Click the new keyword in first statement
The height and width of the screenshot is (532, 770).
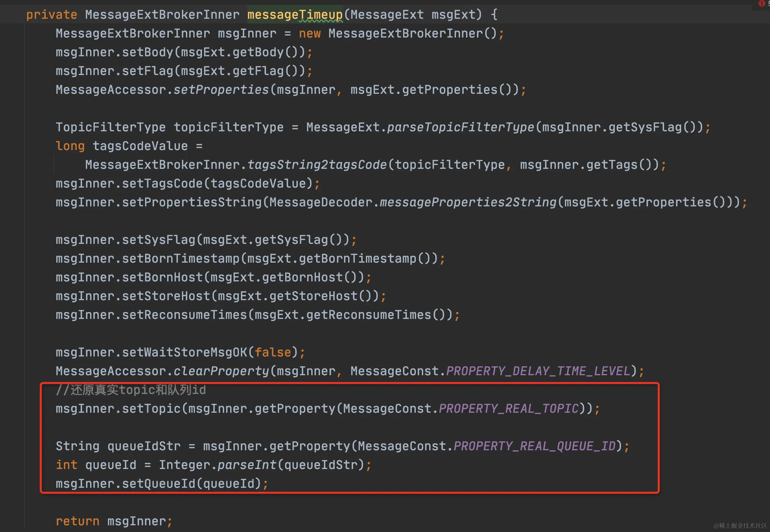[310, 34]
